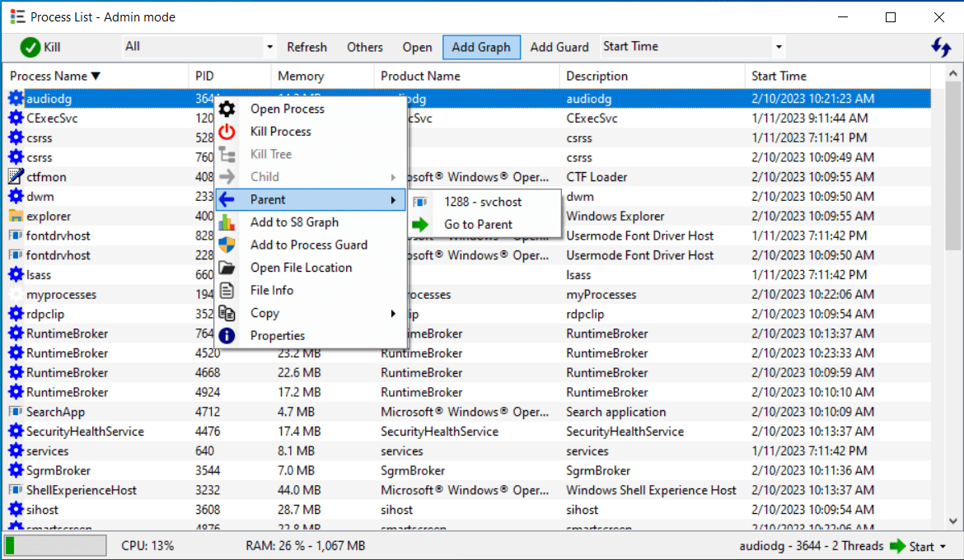The width and height of the screenshot is (964, 560).
Task: Click the folder icon for Open File Location
Action: (227, 268)
